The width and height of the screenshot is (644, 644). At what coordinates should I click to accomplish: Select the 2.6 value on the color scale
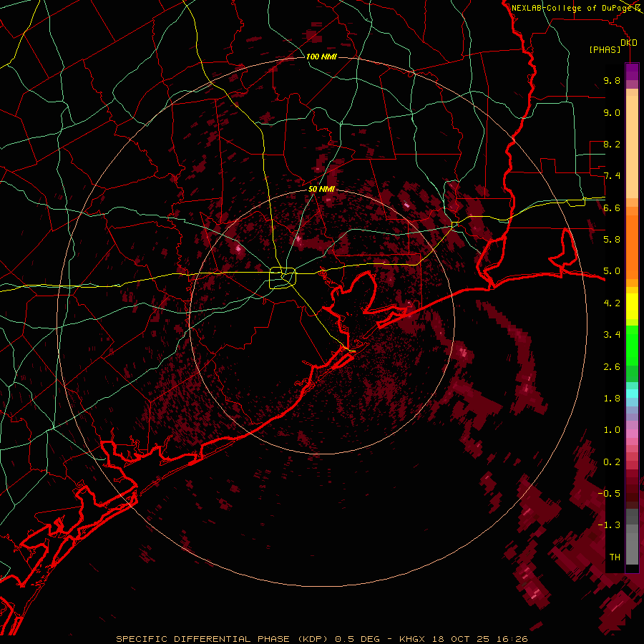(612, 367)
